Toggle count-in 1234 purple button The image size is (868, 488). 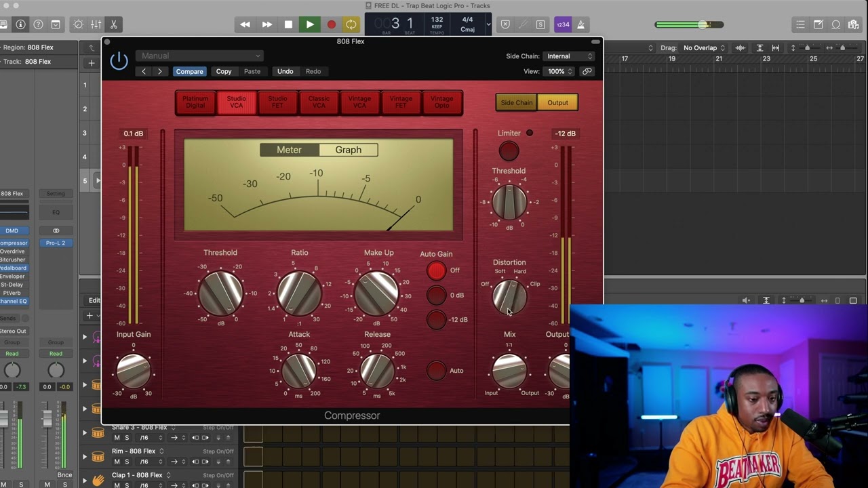click(562, 24)
